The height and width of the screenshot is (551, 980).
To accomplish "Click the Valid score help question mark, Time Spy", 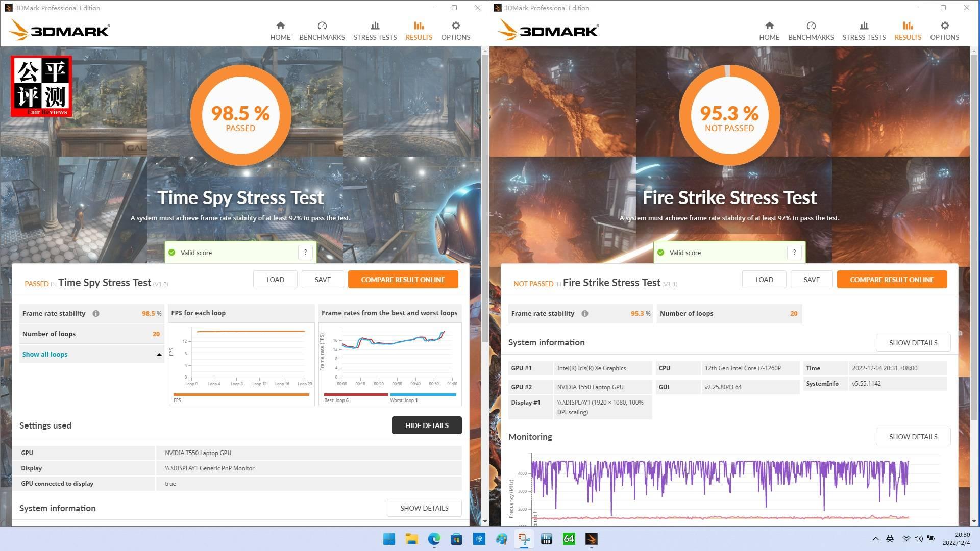I will 305,252.
